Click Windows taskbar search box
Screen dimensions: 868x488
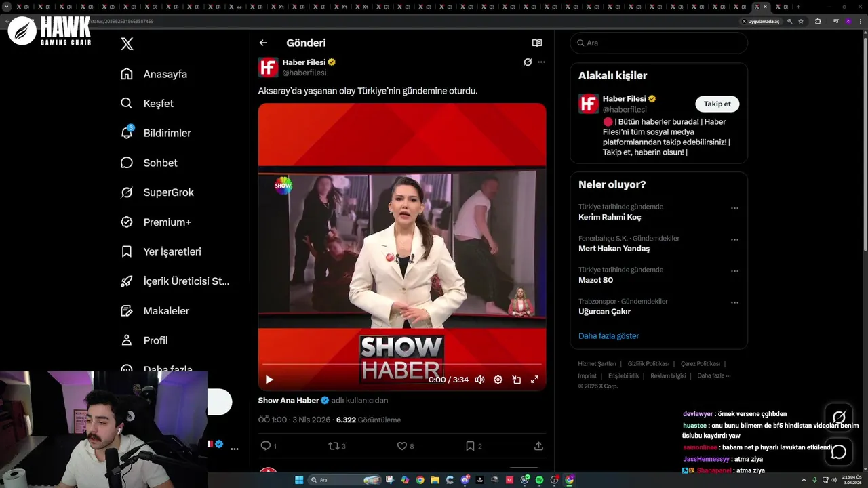[x=344, y=480]
